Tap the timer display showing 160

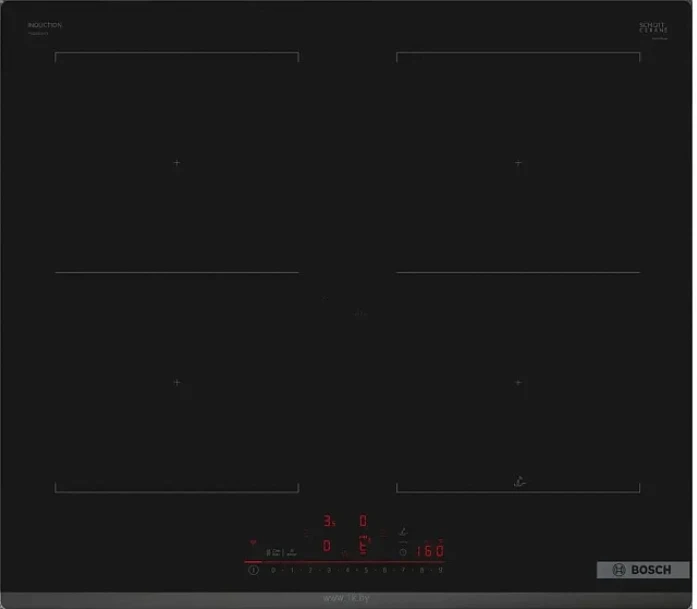click(429, 551)
